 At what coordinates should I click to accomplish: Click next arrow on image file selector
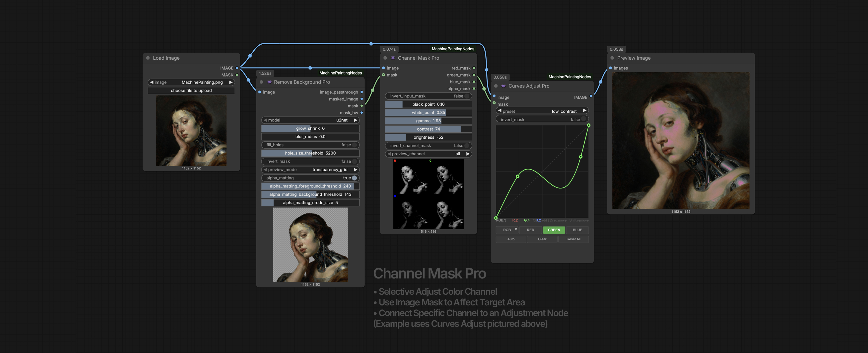(x=231, y=82)
